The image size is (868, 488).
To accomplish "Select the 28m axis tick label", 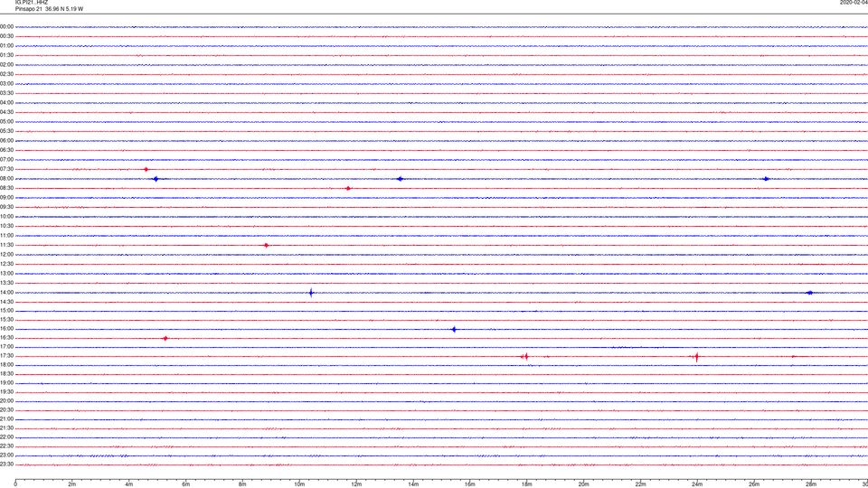I will coord(811,484).
